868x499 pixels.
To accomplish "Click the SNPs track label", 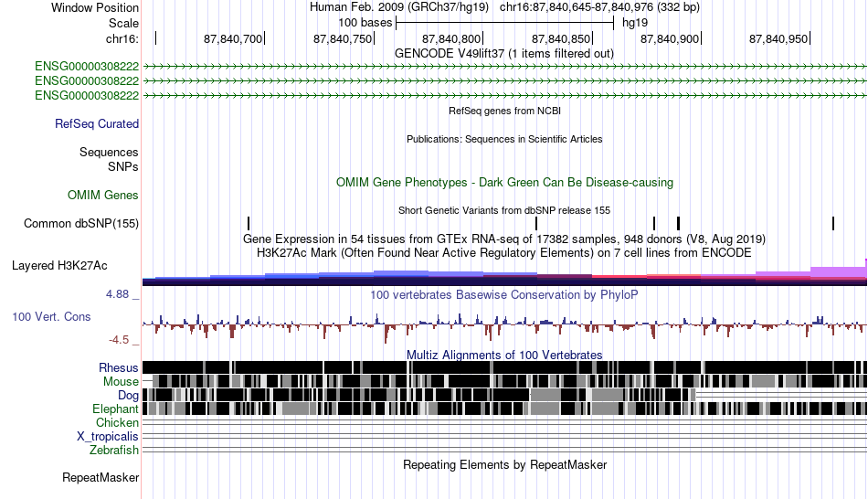I will [x=123, y=166].
